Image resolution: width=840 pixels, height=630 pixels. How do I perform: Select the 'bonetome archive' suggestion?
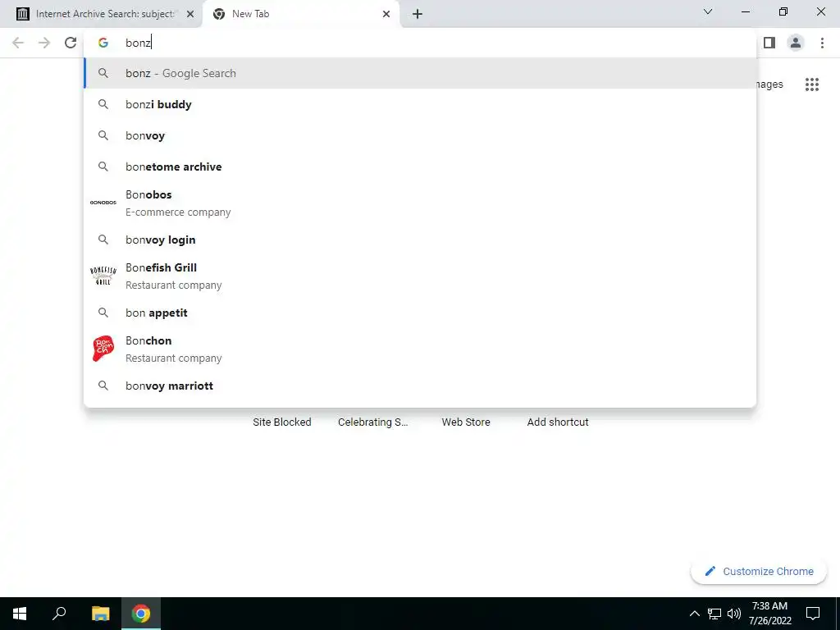[420, 167]
